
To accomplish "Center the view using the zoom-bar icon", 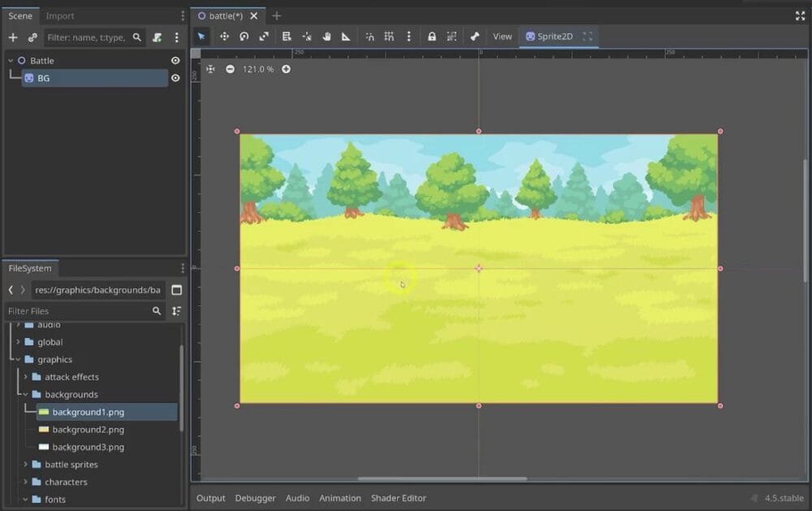I will pyautogui.click(x=210, y=69).
